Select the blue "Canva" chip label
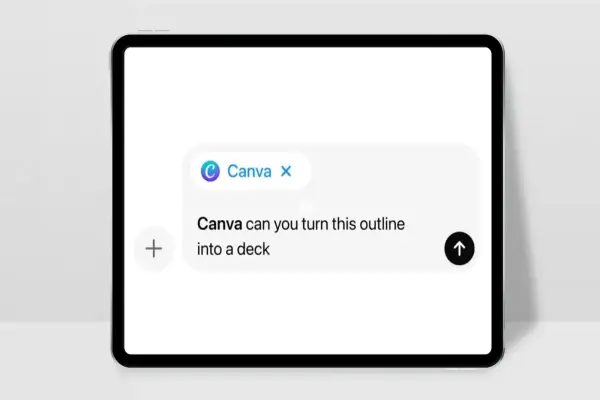Viewport: 600px width, 400px height. (x=249, y=171)
